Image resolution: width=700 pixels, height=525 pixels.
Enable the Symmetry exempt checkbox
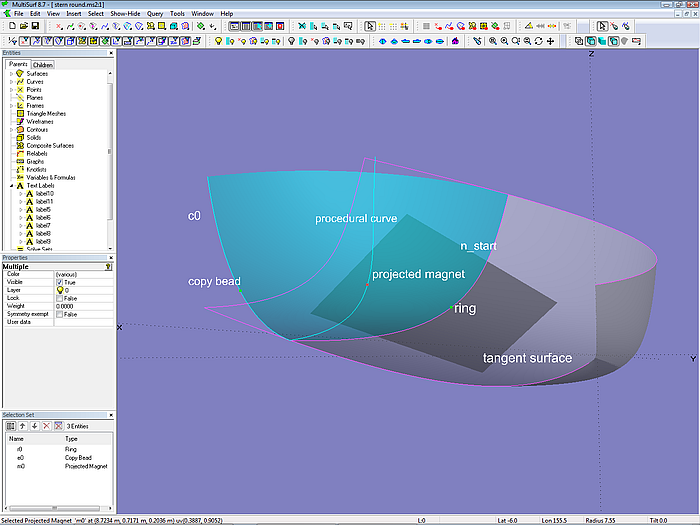[59, 314]
